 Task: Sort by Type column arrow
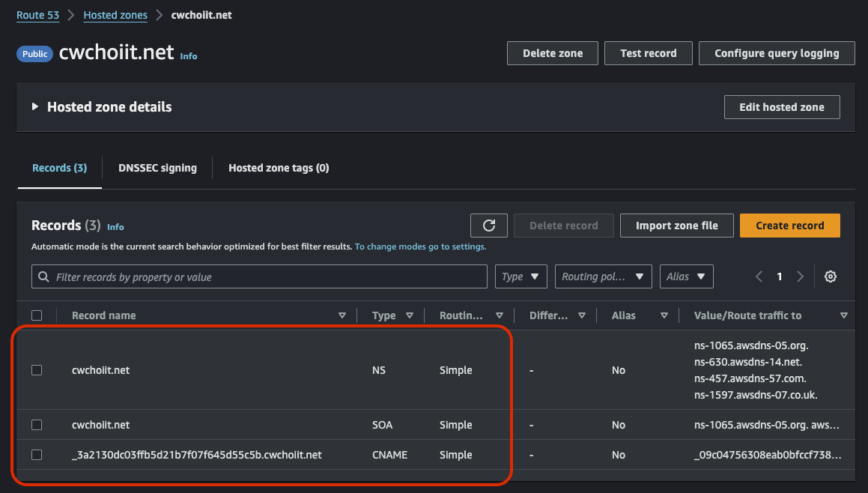click(x=410, y=315)
